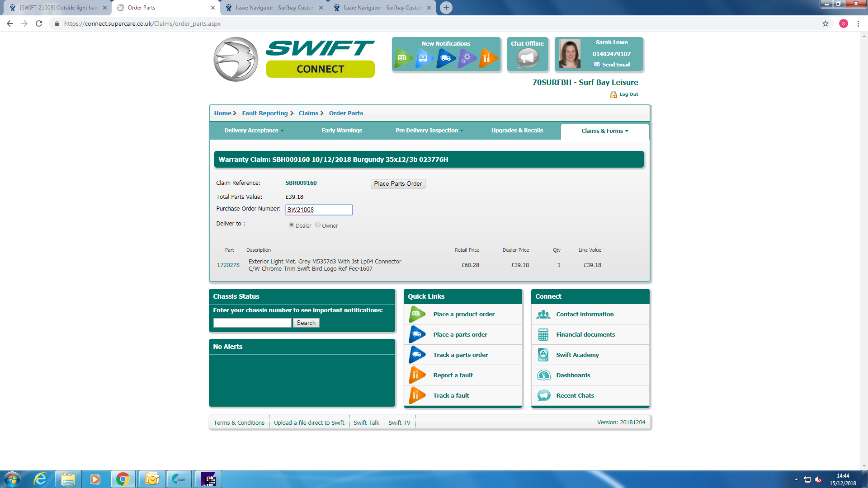Viewport: 868px width, 488px height.
Task: Open the Claims & Forms dropdown
Action: 604,131
